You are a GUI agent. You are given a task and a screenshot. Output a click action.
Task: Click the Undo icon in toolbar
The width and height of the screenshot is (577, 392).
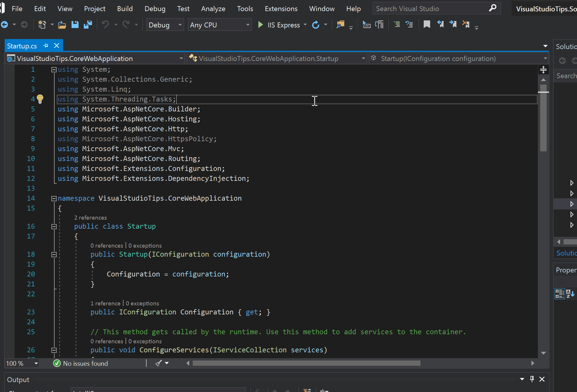[105, 24]
